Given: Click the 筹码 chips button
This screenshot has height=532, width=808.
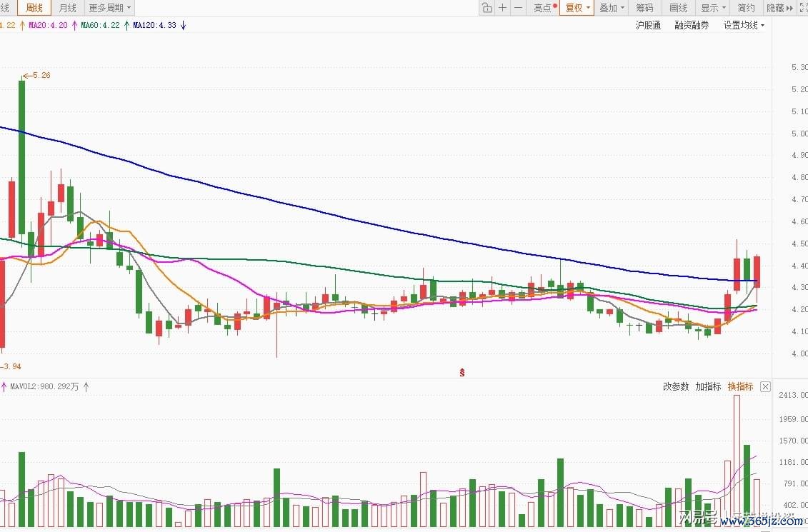Looking at the screenshot, I should (x=644, y=8).
